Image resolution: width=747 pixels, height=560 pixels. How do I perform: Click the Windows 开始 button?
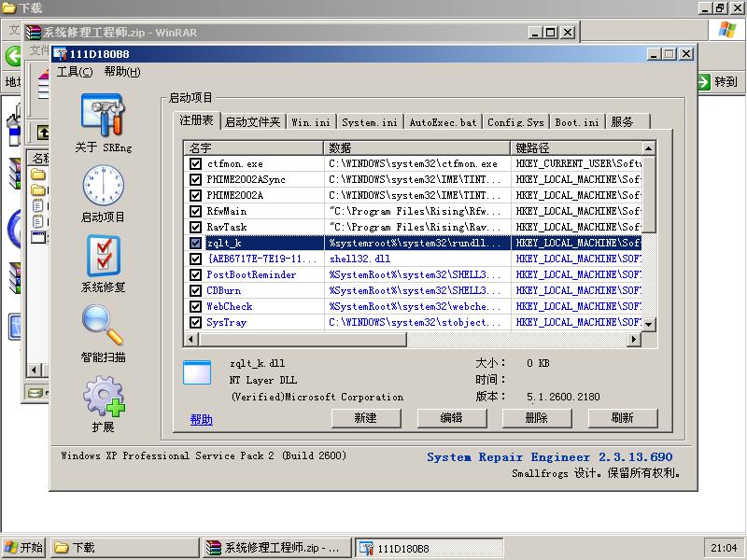(x=24, y=548)
